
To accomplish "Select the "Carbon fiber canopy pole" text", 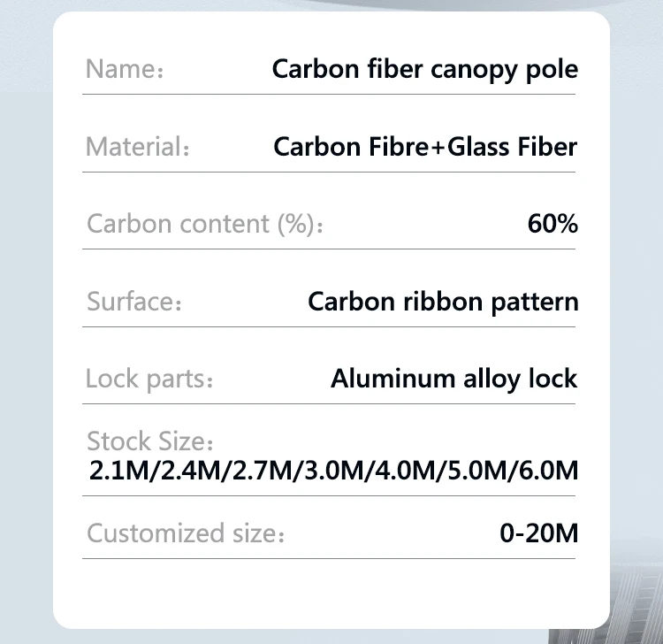I will 424,70.
